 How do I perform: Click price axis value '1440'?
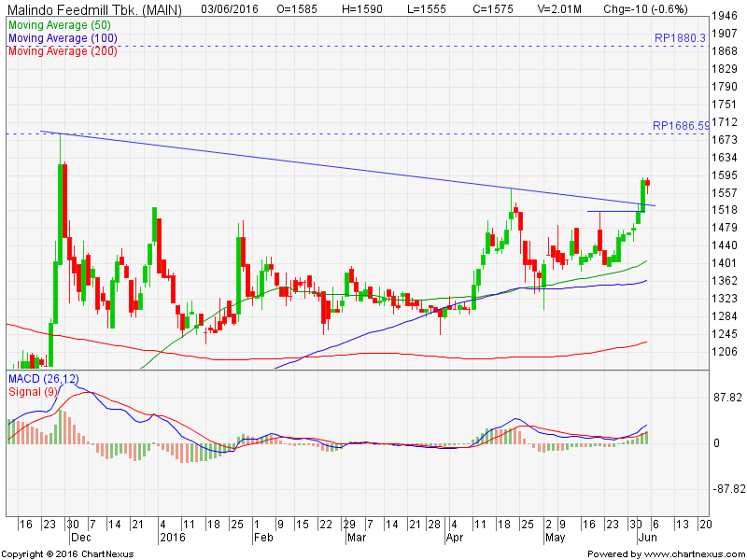pyautogui.click(x=725, y=245)
